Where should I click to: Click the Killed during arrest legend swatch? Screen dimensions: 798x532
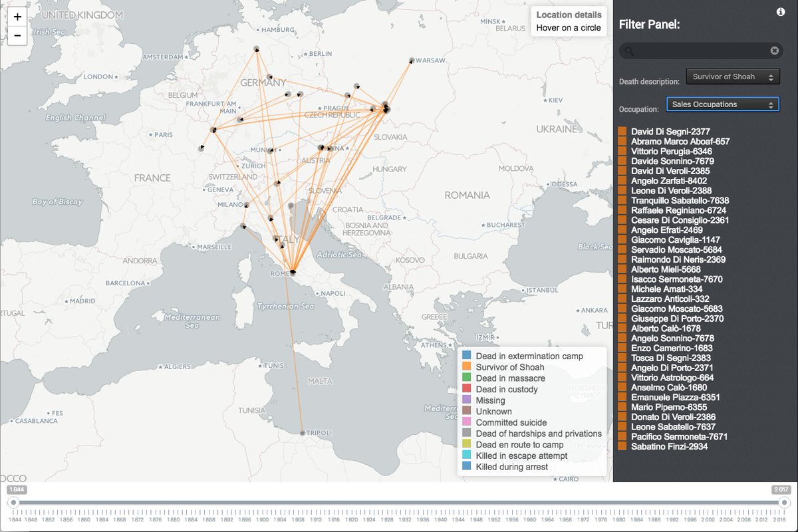(x=467, y=467)
